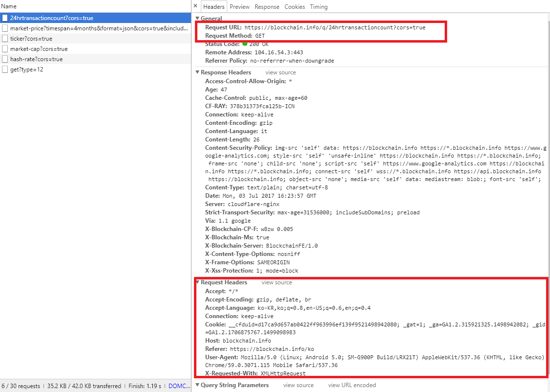Click the 35.2 KB transferred status text
550x392 pixels.
click(84, 386)
